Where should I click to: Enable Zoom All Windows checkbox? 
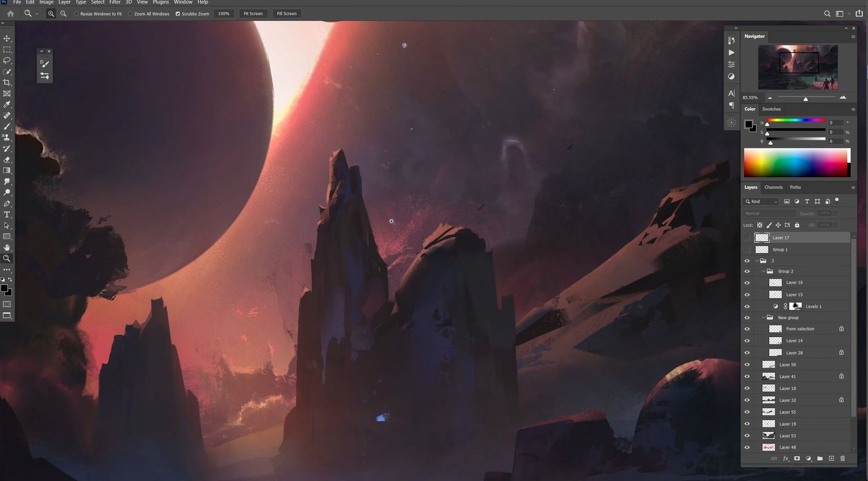tap(131, 14)
